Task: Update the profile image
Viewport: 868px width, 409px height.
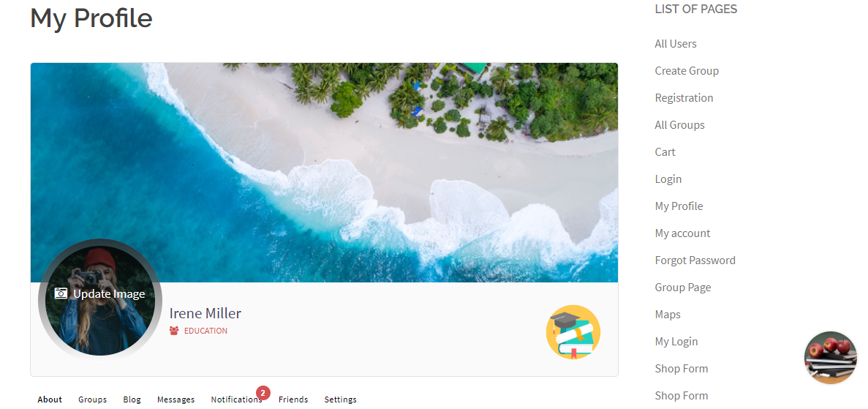Action: (x=100, y=293)
